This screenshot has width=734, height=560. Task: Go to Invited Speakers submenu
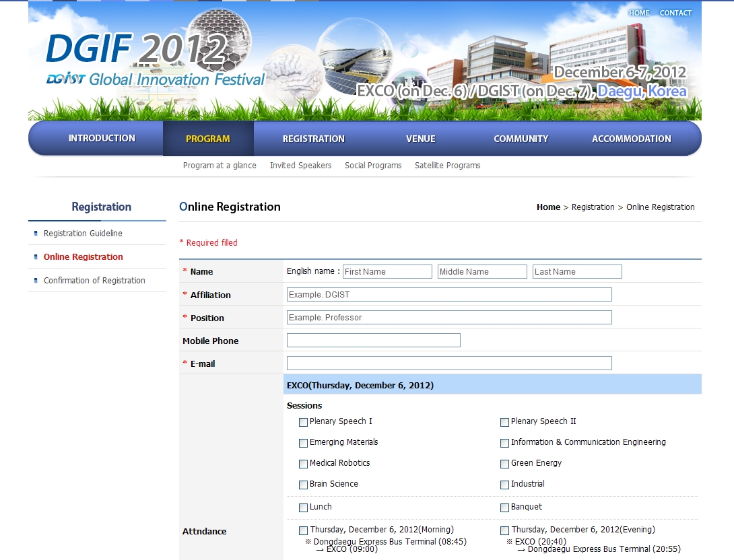(x=300, y=165)
